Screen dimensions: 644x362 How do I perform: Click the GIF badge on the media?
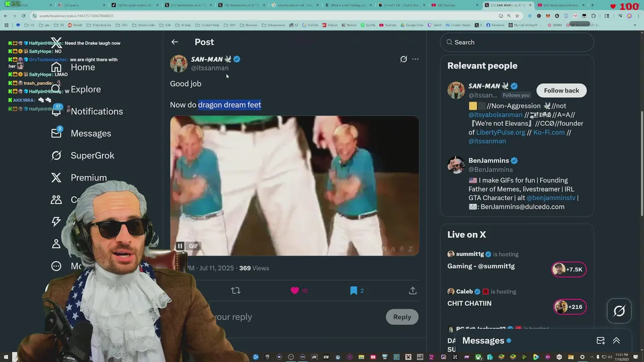194,246
